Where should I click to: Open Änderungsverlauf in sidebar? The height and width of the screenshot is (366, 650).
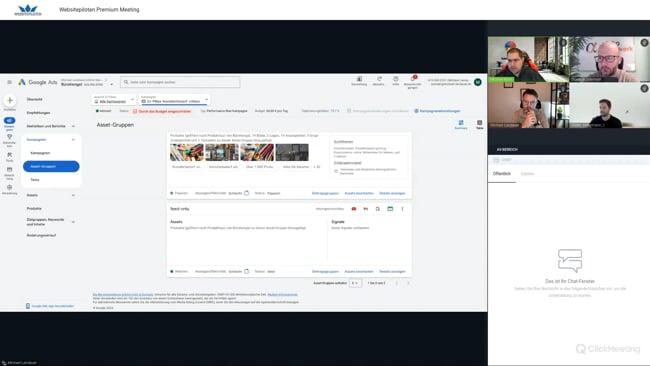(x=41, y=235)
